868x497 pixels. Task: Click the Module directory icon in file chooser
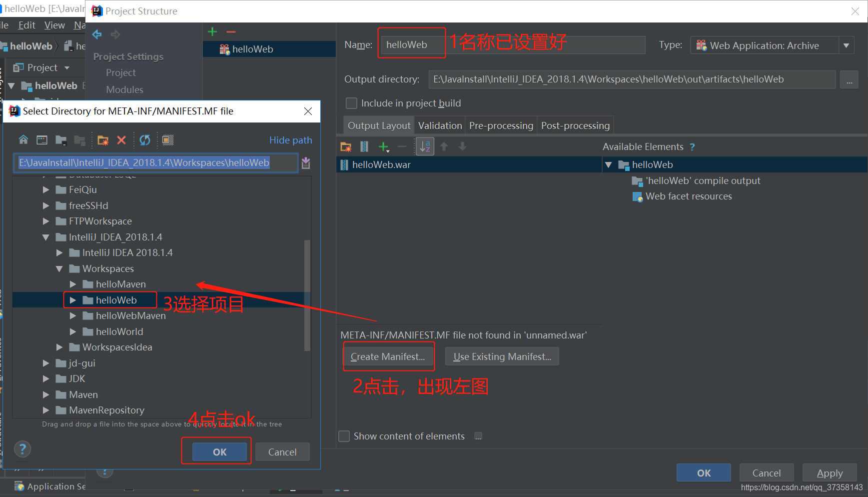[x=79, y=140]
